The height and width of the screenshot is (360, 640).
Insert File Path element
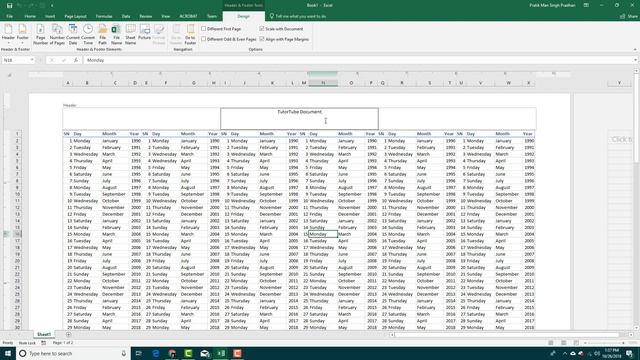coord(102,34)
